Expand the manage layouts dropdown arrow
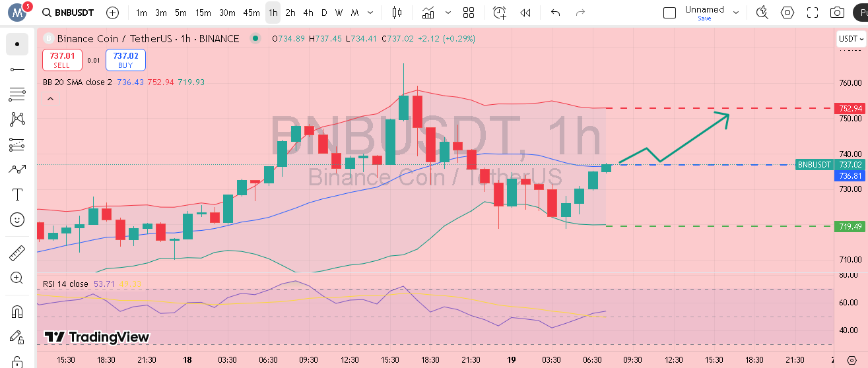 (x=737, y=13)
